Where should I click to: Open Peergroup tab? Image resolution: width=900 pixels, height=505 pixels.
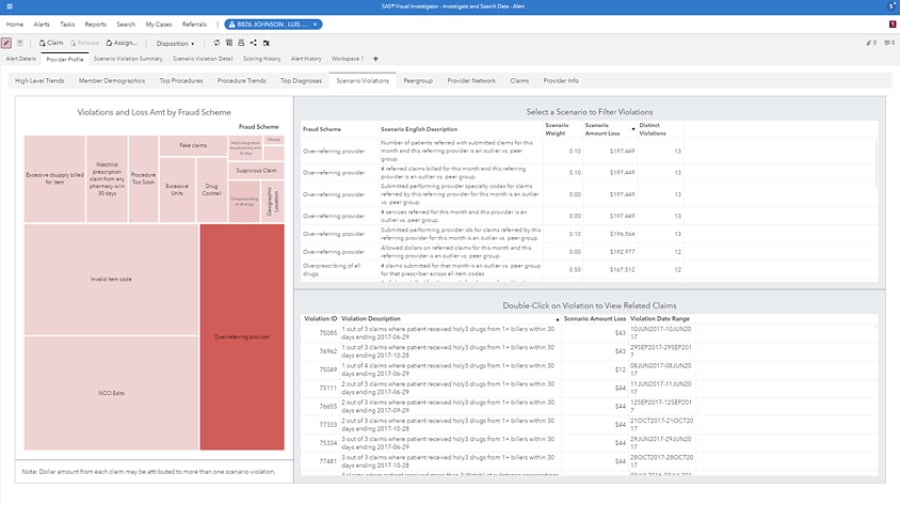(x=418, y=81)
